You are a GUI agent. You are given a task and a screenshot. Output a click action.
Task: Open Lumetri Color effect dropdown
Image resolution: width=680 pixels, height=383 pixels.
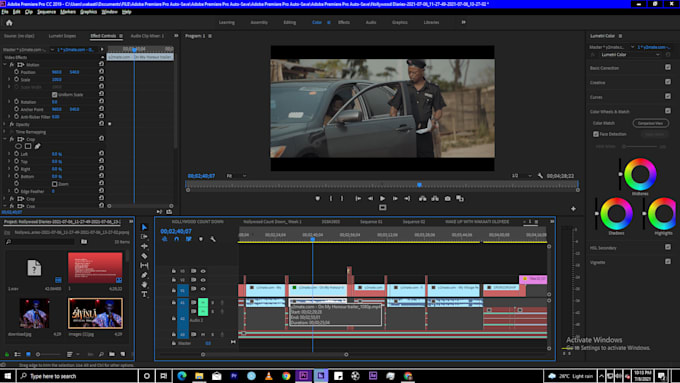(x=631, y=55)
